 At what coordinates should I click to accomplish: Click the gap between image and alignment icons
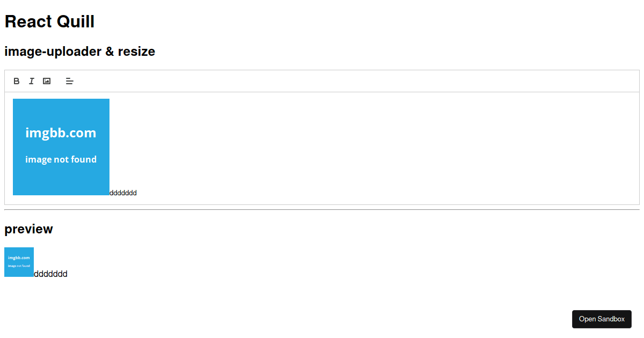57,81
